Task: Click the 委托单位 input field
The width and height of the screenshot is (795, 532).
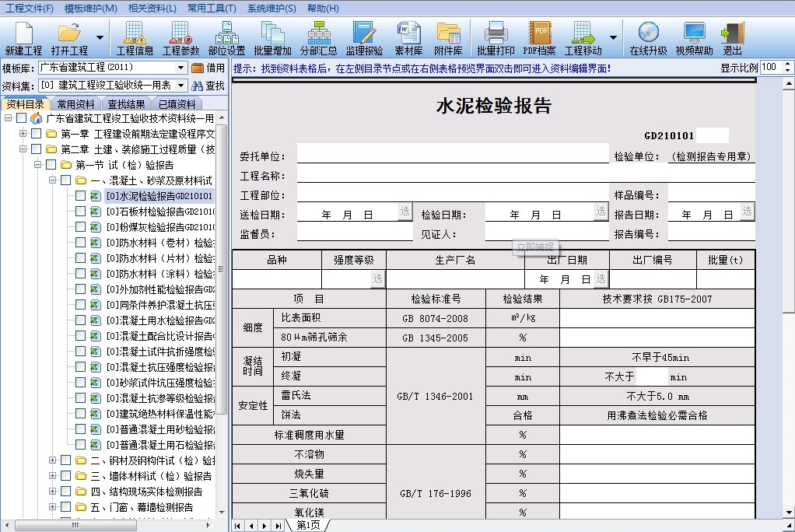Action: pyautogui.click(x=453, y=154)
